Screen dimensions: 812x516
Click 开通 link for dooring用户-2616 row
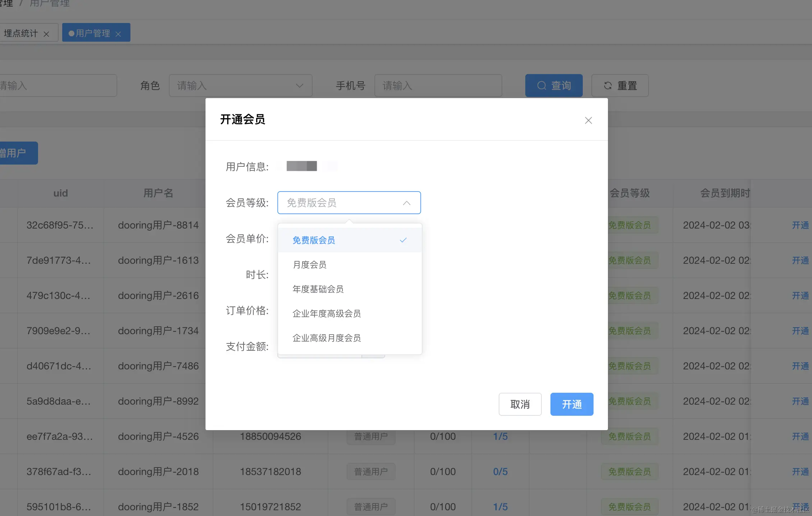(x=800, y=296)
